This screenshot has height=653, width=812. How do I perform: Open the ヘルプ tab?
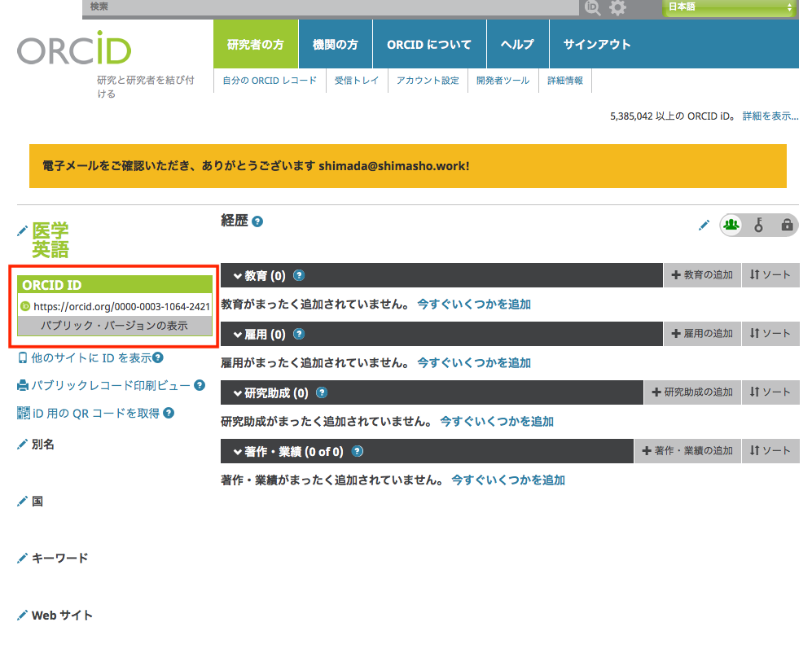pos(517,45)
